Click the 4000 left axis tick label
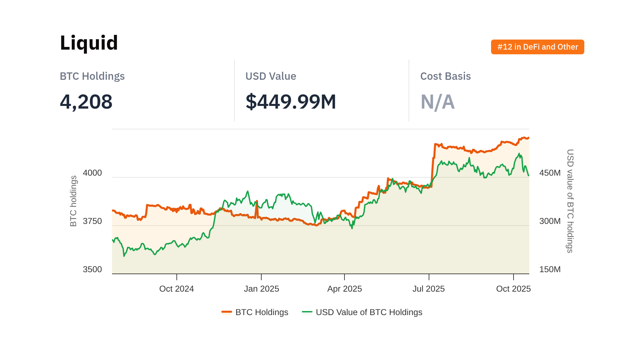 pos(92,173)
